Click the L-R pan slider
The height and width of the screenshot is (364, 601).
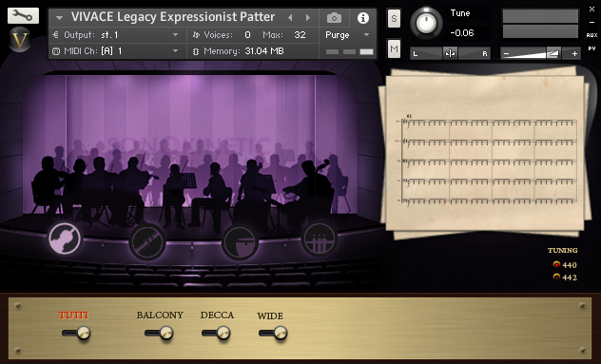point(450,53)
